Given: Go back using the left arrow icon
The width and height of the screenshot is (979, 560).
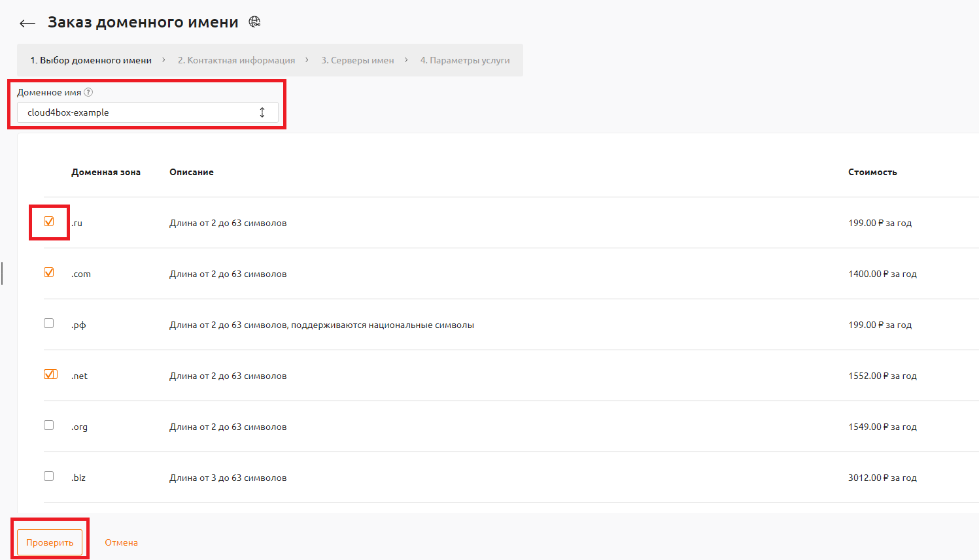Looking at the screenshot, I should 27,24.
